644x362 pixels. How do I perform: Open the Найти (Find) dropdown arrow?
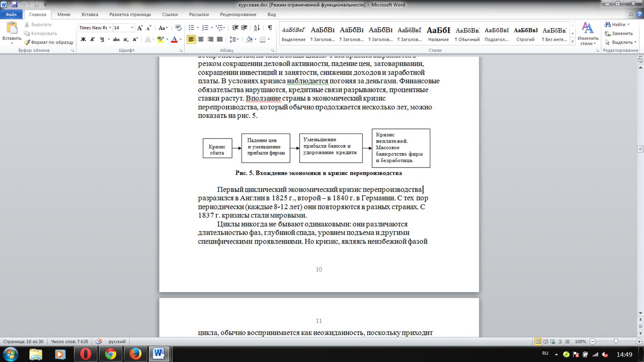pyautogui.click(x=629, y=24)
